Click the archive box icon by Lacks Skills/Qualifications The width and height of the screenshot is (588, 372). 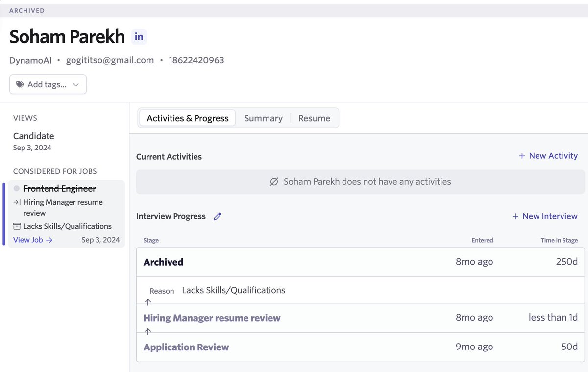17,226
